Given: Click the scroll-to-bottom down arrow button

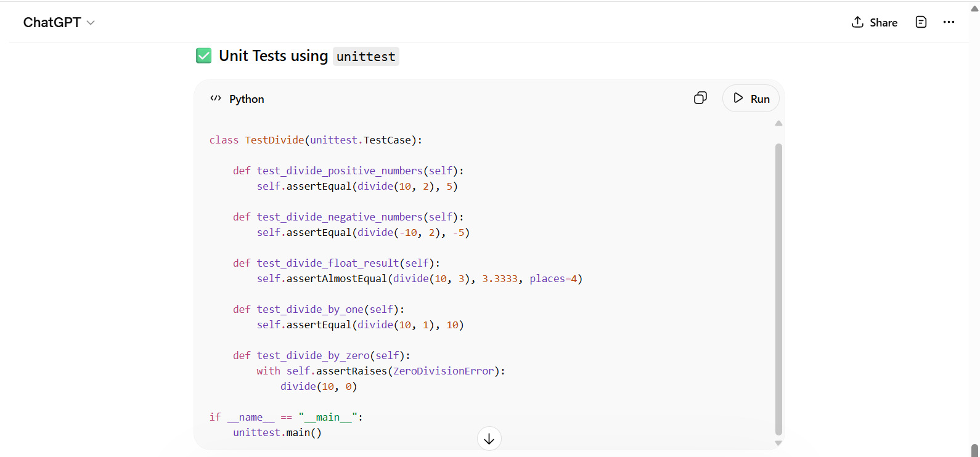Looking at the screenshot, I should [x=489, y=439].
